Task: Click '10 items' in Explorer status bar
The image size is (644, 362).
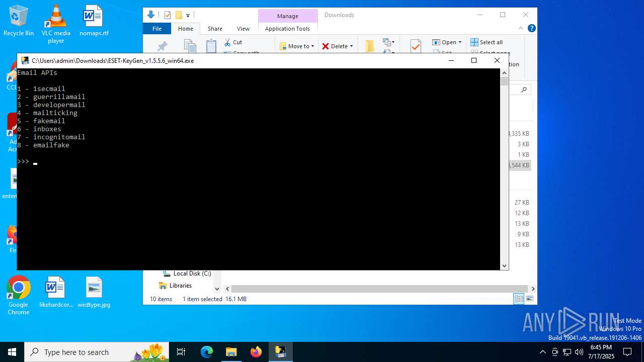Action: click(x=161, y=299)
